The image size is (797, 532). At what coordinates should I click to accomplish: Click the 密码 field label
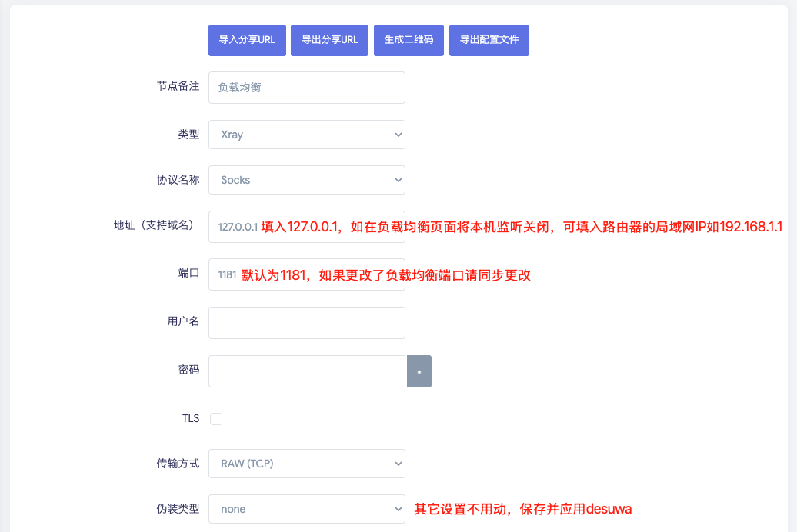pyautogui.click(x=188, y=371)
